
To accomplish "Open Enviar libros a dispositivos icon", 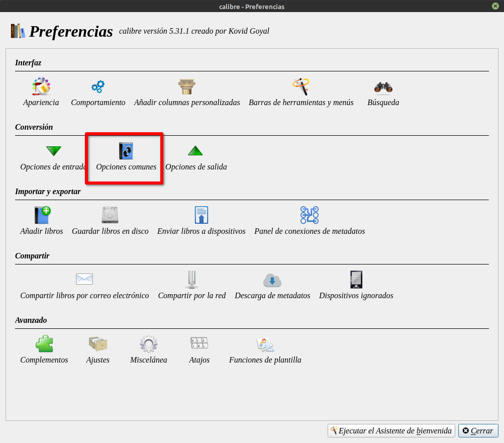I will [201, 215].
